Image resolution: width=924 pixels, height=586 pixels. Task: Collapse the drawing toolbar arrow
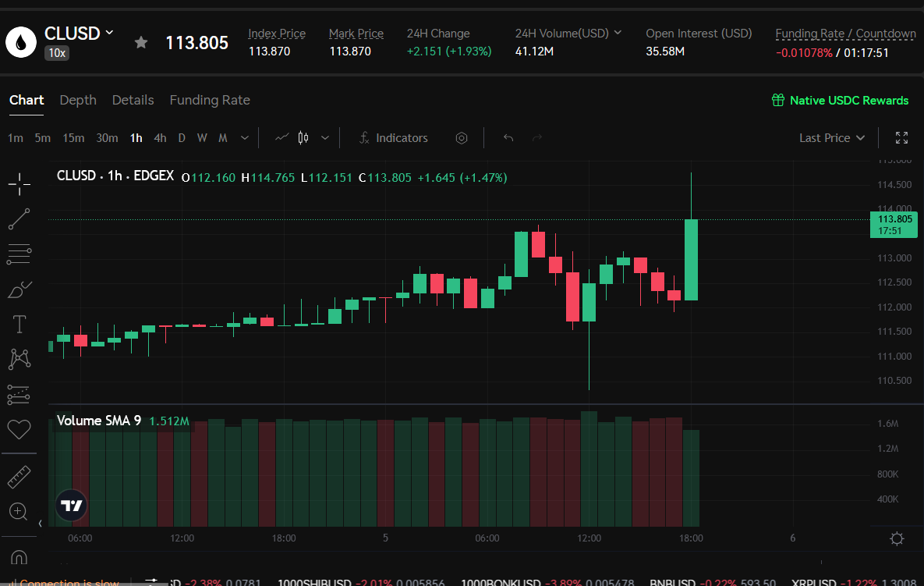[40, 524]
